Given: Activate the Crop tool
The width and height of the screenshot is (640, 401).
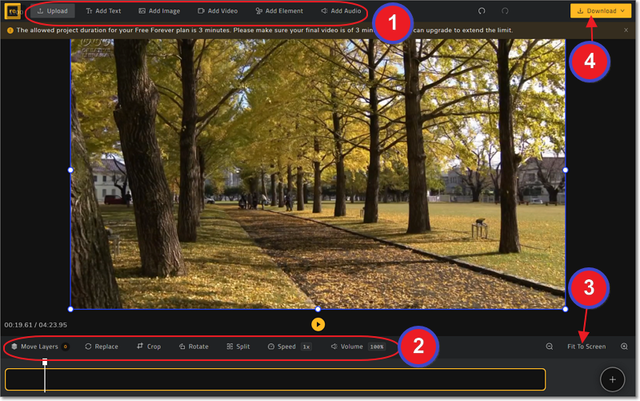Looking at the screenshot, I should click(148, 346).
